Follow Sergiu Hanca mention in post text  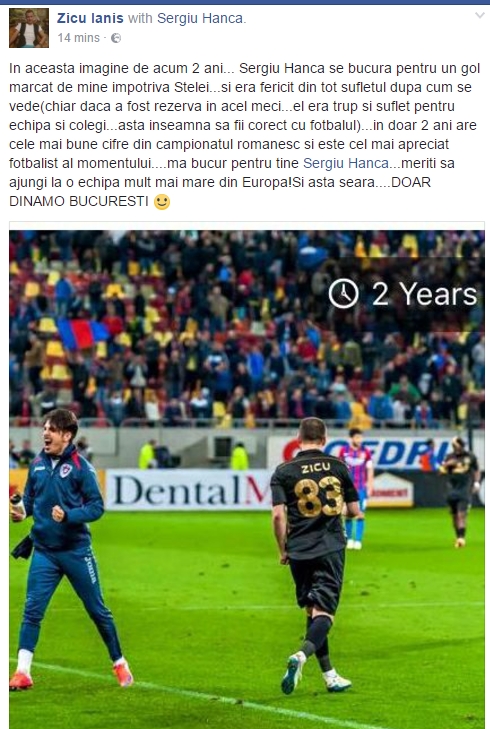click(x=346, y=163)
